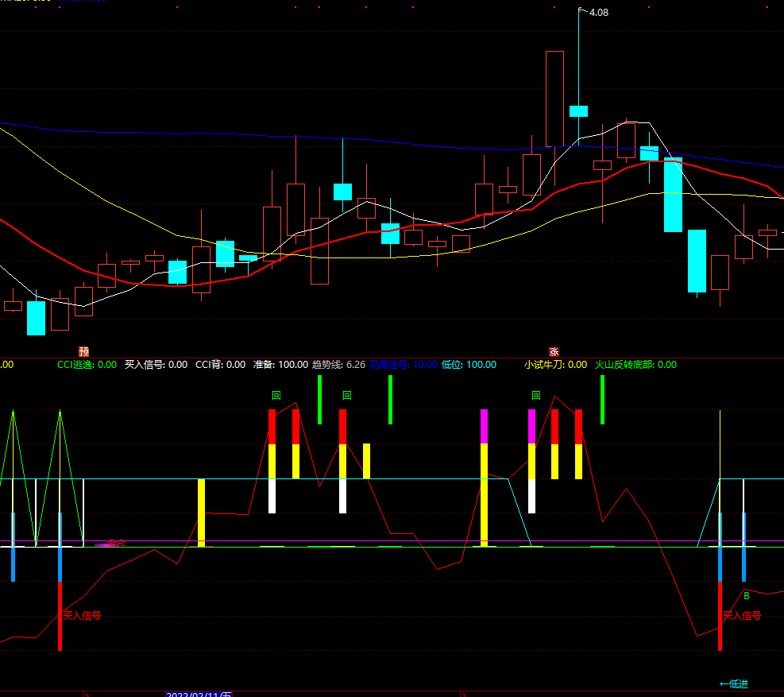
Task: Click the 4.08 high price flag
Action: point(598,13)
